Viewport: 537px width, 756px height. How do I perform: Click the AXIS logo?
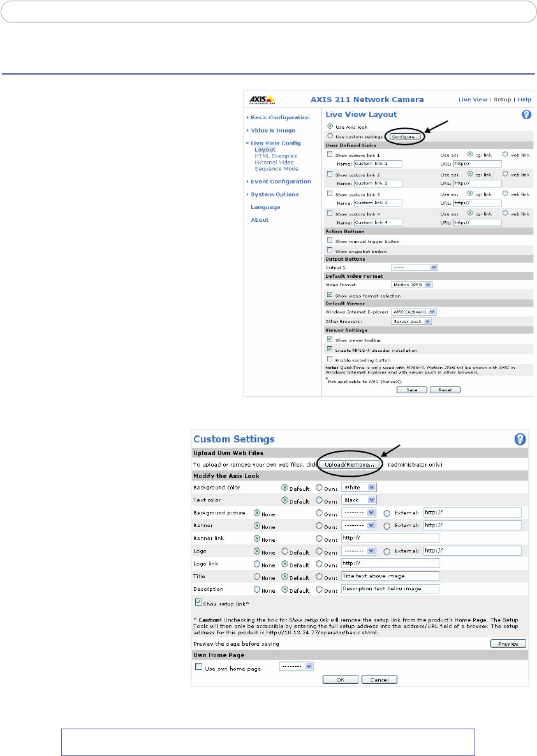point(262,100)
